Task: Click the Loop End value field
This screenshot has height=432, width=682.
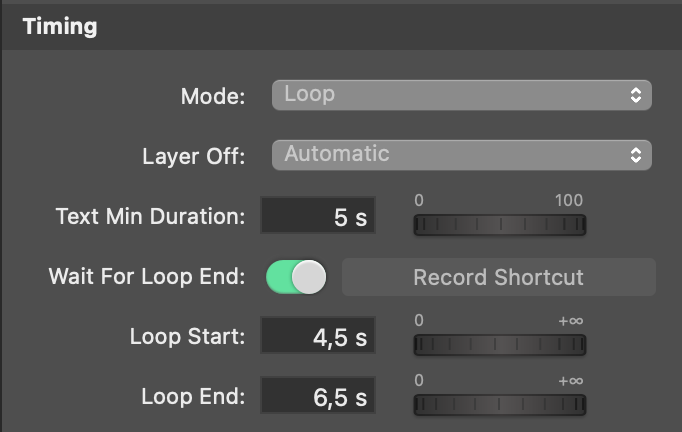Action: tap(318, 395)
